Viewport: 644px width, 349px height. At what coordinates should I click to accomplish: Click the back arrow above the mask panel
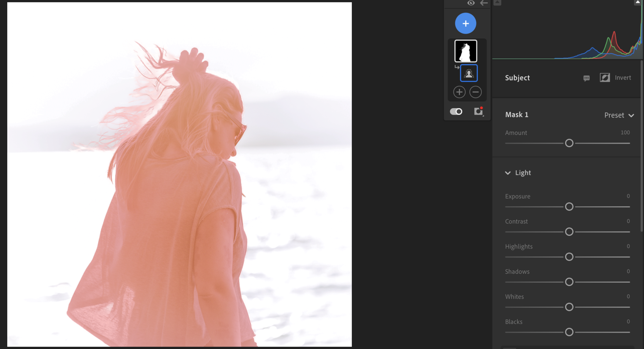[x=484, y=3]
